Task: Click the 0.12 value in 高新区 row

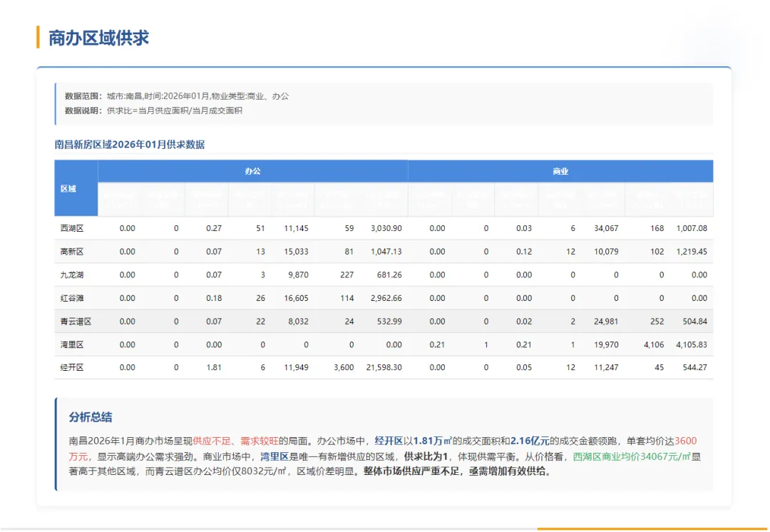Action: coord(524,252)
